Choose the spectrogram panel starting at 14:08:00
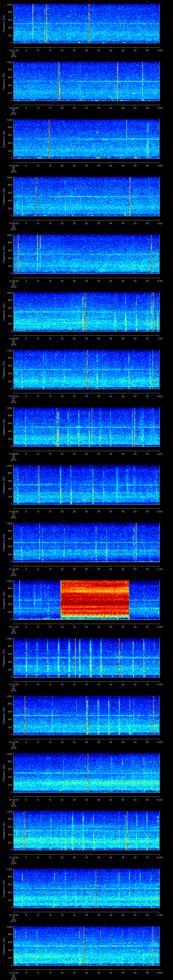This screenshot has height=980, width=173. tap(86, 427)
